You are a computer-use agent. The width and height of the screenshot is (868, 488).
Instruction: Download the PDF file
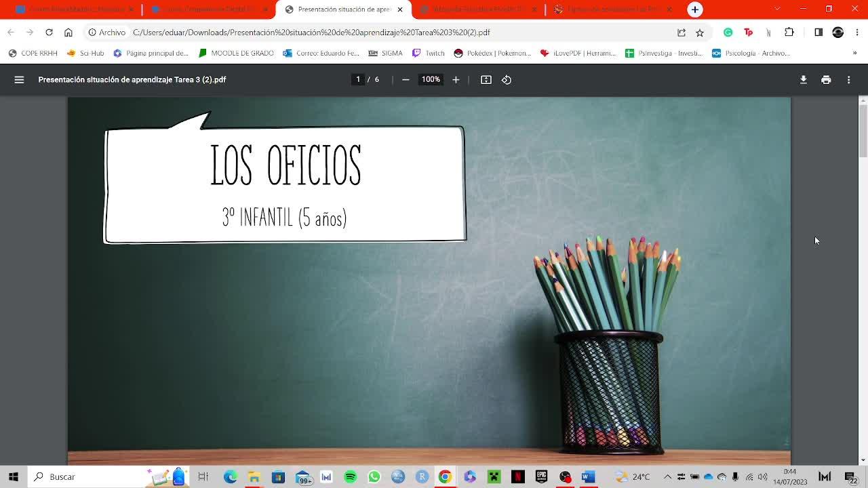(804, 80)
